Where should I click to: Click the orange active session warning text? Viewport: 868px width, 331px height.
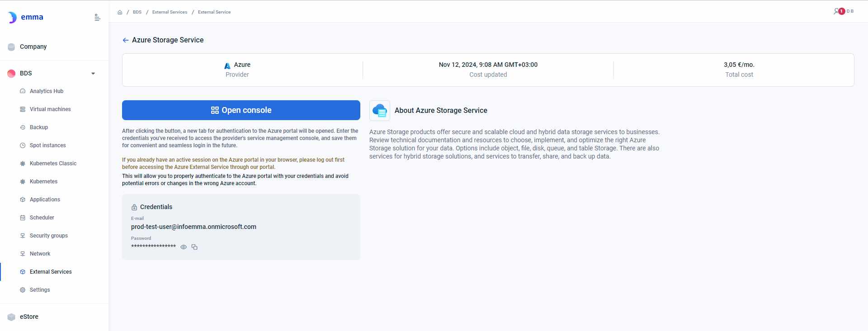click(x=233, y=163)
